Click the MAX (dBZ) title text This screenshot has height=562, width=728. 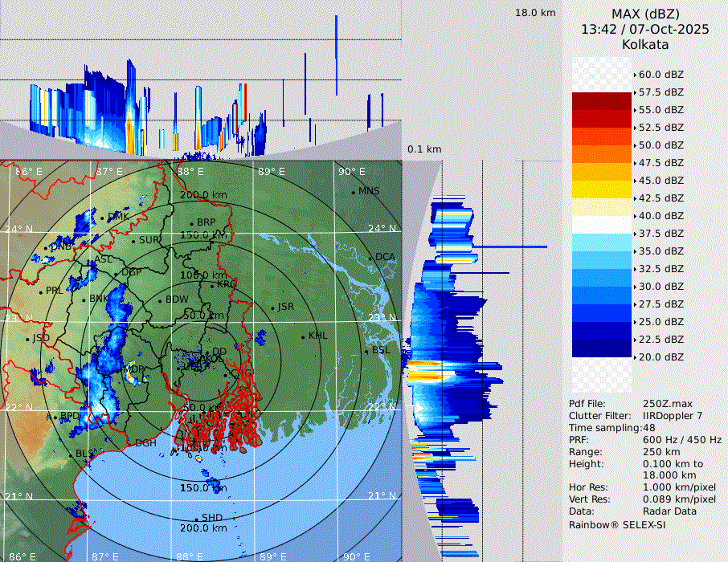645,14
